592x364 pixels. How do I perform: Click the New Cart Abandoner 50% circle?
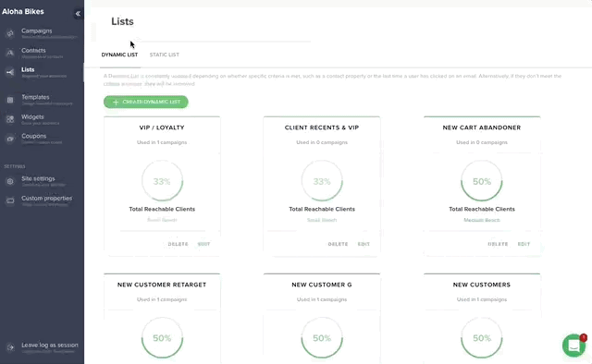[x=482, y=181]
